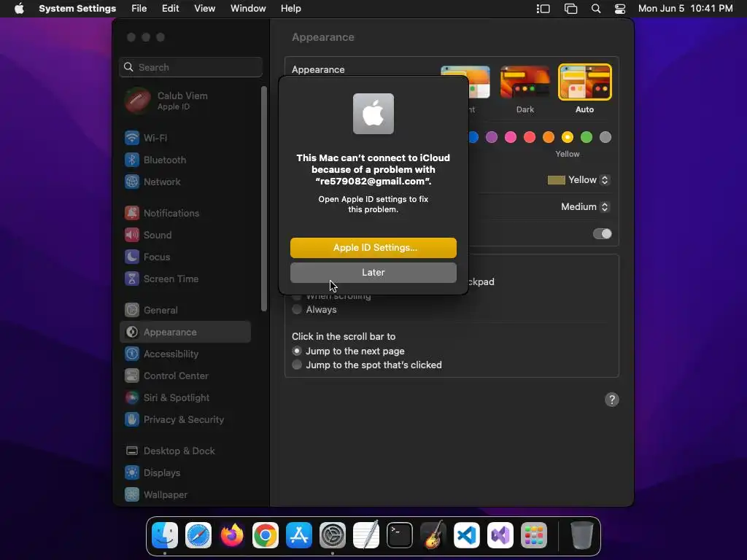Pick the blue accent color
This screenshot has width=747, height=560.
coord(473,137)
